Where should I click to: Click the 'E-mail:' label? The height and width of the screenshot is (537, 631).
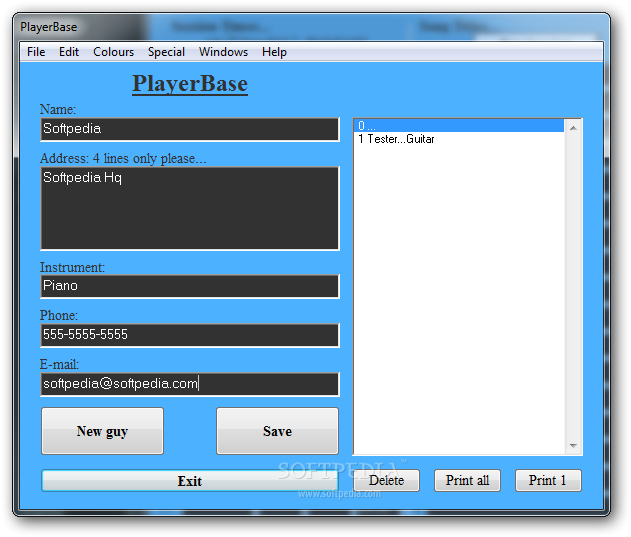point(59,364)
